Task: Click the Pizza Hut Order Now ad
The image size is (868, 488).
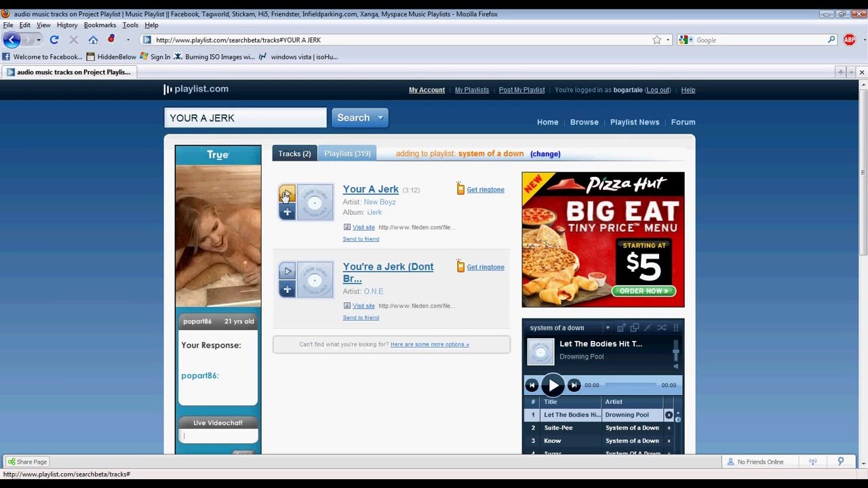Action: point(644,291)
